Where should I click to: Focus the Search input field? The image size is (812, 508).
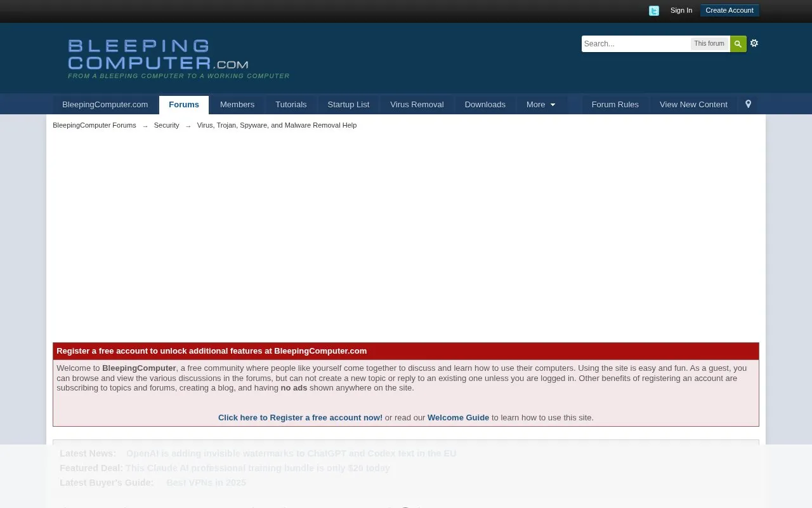pos(636,44)
